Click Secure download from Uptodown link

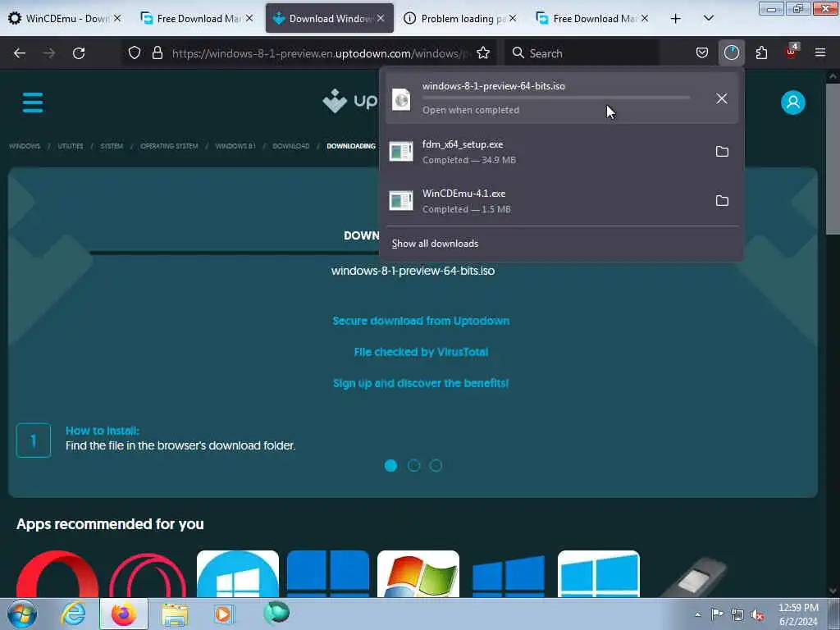click(421, 321)
